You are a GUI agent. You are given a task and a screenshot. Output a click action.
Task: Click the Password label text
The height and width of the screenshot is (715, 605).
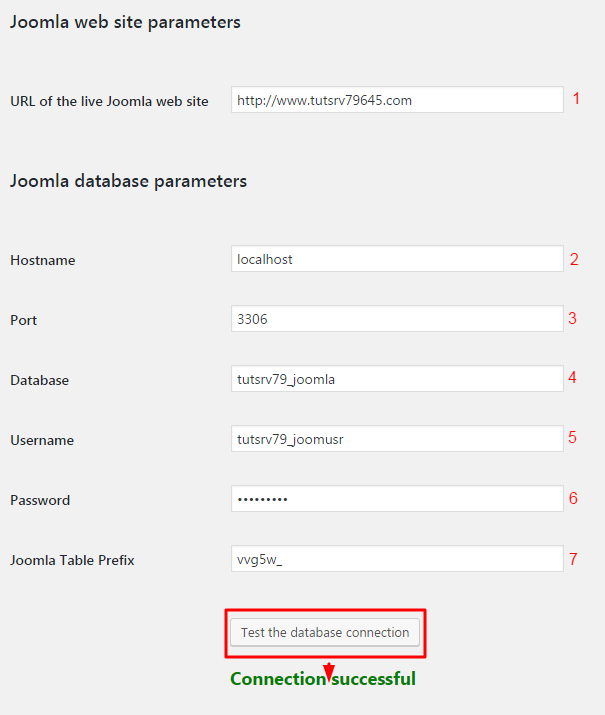coord(40,500)
